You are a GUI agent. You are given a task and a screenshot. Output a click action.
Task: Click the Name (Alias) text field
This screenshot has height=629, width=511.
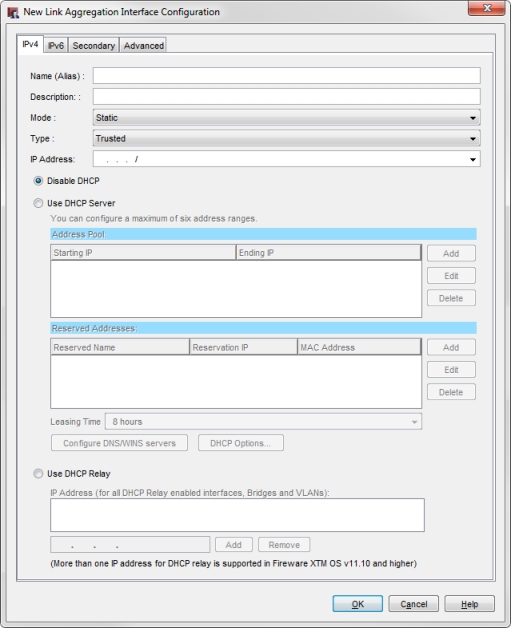pos(286,75)
